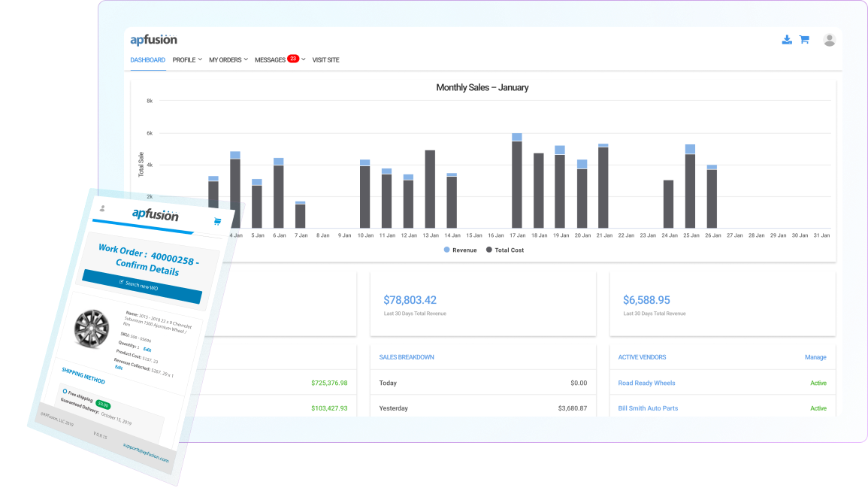
Task: Expand the Profile dropdown menu
Action: 187,60
